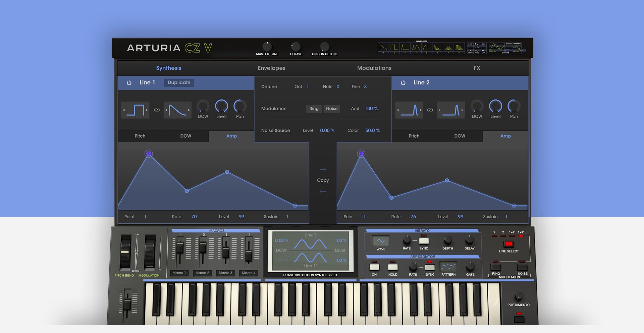The image size is (644, 333).
Task: Toggle the arpeggiator HOLD switch
Action: click(393, 267)
